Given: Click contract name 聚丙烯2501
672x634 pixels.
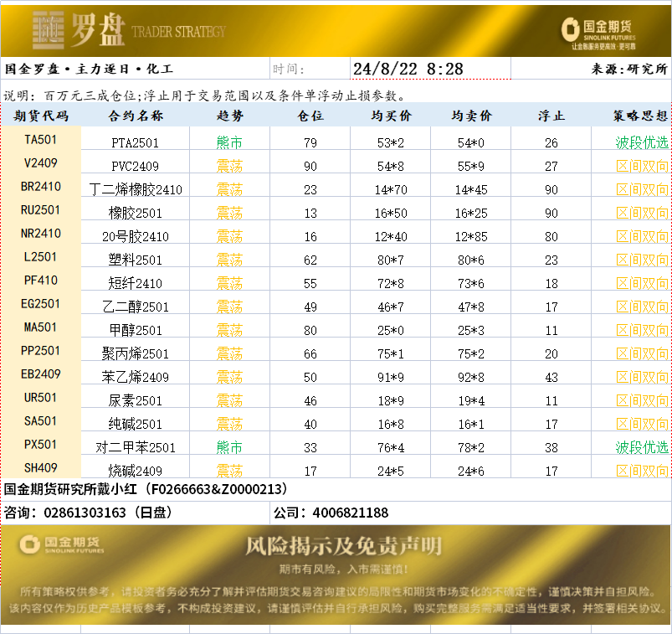Looking at the screenshot, I should (x=136, y=354).
